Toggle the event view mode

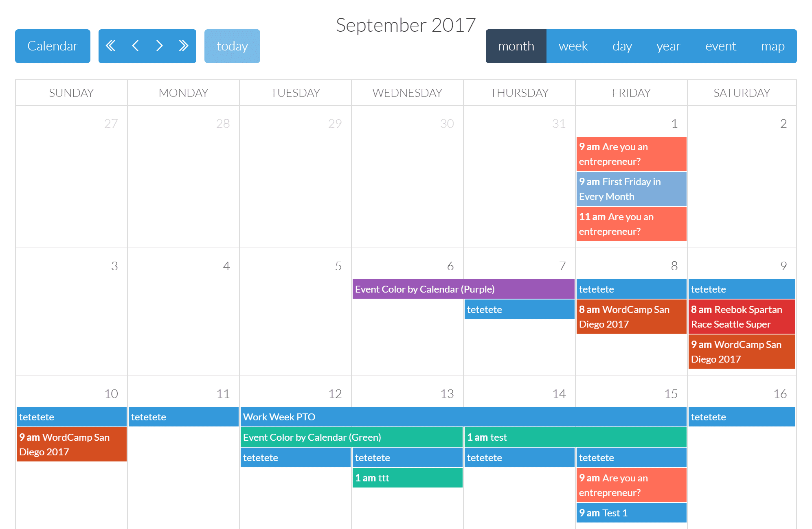pos(720,46)
